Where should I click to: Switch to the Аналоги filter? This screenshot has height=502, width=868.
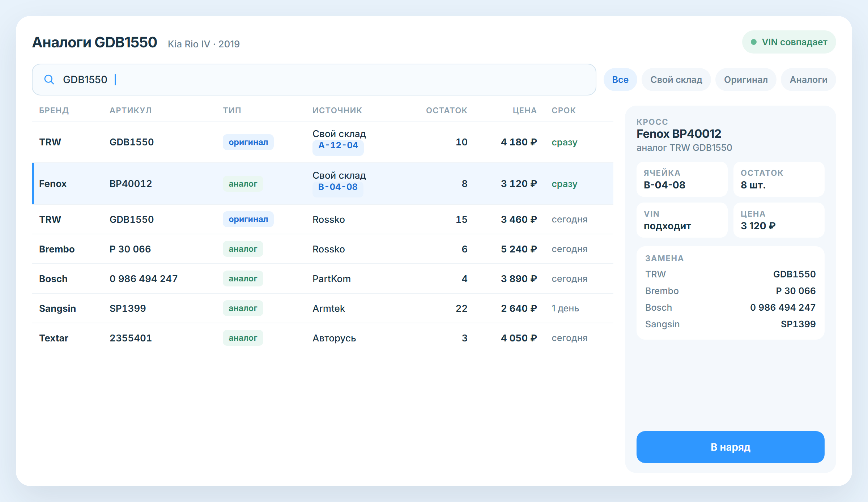[x=808, y=80]
